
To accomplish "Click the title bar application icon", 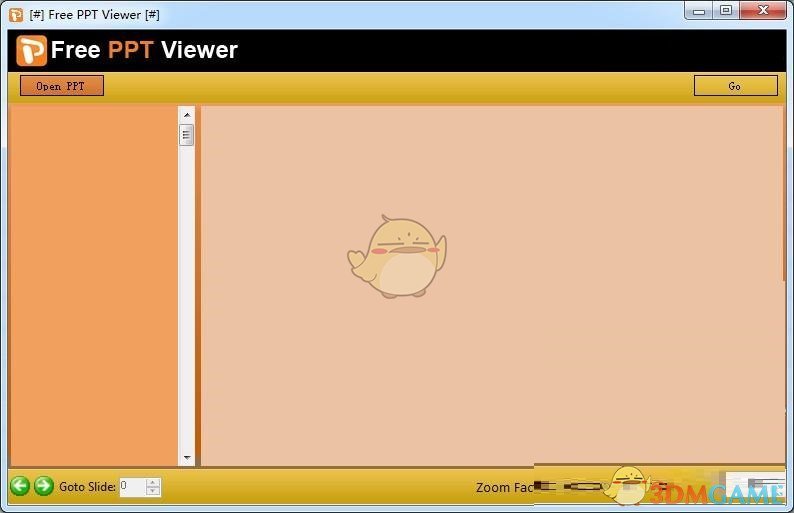I will 16,15.
